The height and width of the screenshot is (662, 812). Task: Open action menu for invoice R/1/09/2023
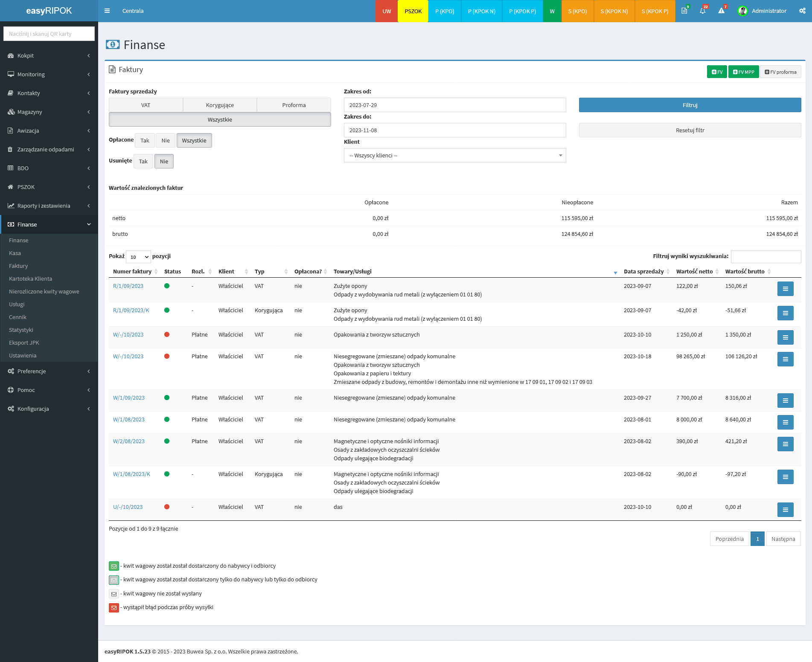coord(785,289)
